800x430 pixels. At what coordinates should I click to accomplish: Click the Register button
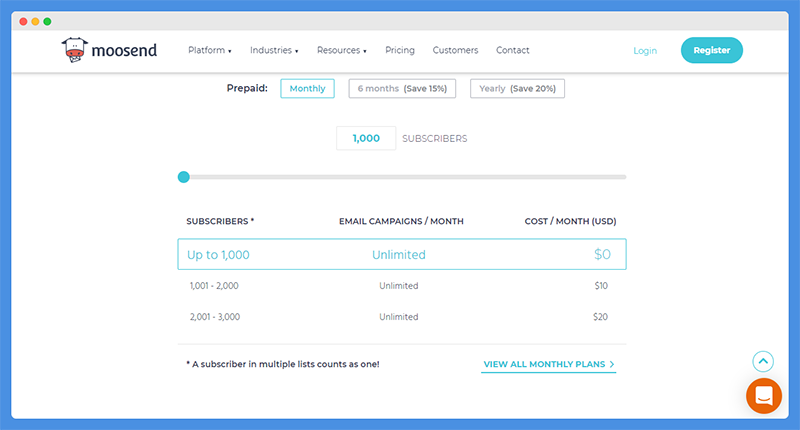pyautogui.click(x=712, y=50)
